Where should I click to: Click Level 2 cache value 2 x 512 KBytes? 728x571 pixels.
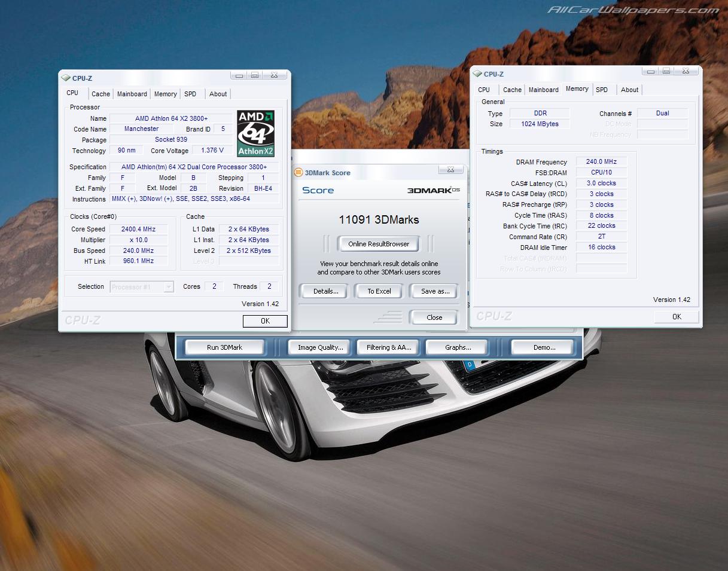(x=249, y=251)
